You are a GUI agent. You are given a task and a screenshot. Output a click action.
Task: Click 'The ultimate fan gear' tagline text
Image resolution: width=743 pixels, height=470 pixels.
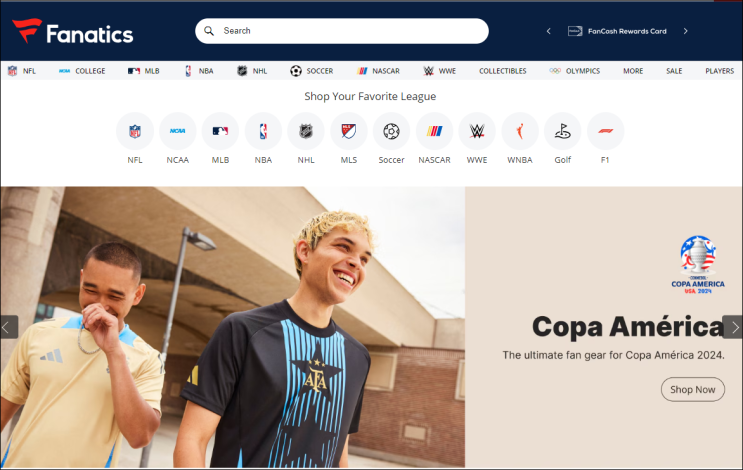pyautogui.click(x=613, y=355)
